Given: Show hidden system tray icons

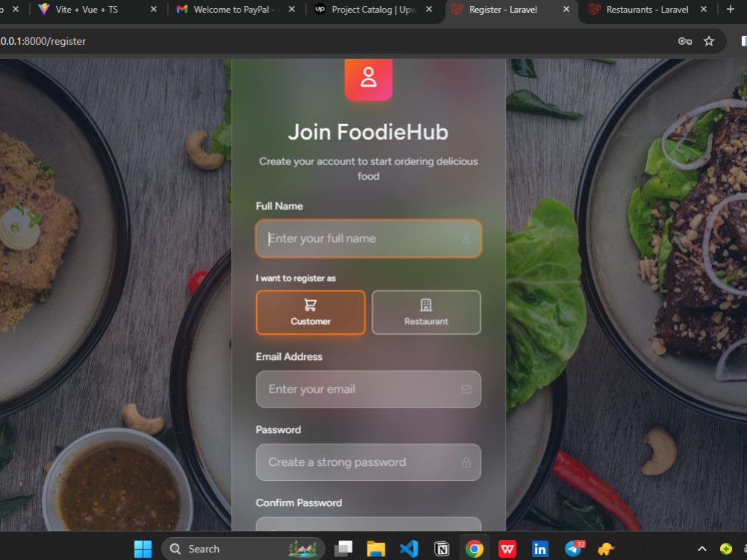Looking at the screenshot, I should [x=702, y=549].
